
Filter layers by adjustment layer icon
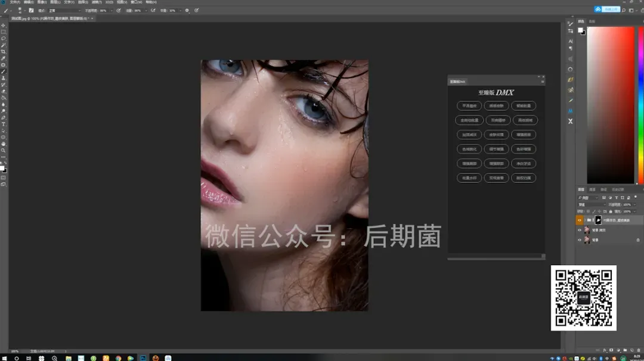(x=610, y=198)
